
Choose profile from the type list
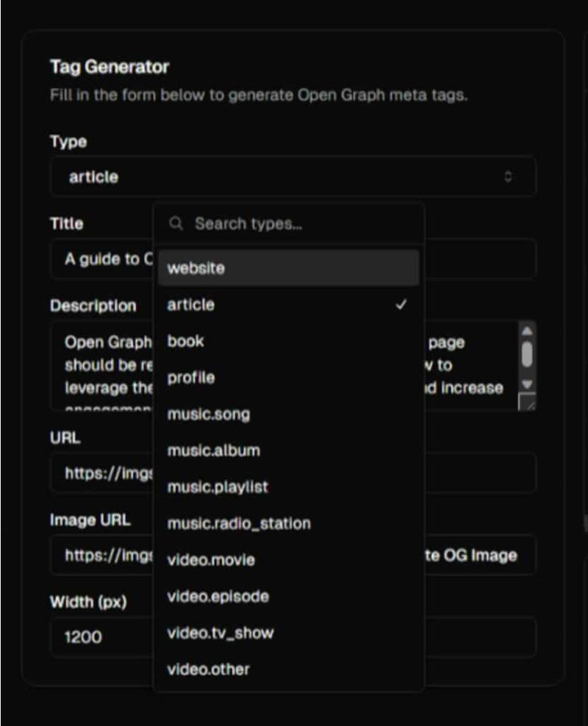pyautogui.click(x=289, y=378)
